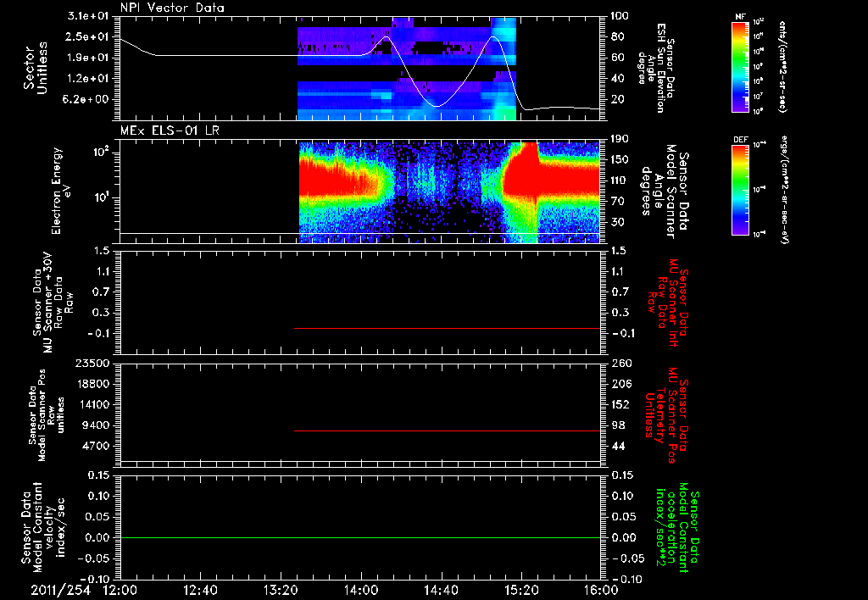Click the 44 scanner telemetry tick label
The image size is (868, 600).
pos(617,446)
